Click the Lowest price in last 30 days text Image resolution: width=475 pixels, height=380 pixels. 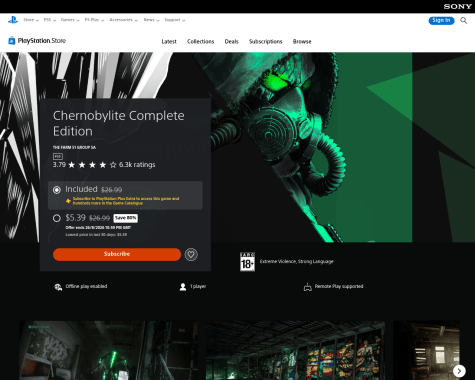click(96, 235)
